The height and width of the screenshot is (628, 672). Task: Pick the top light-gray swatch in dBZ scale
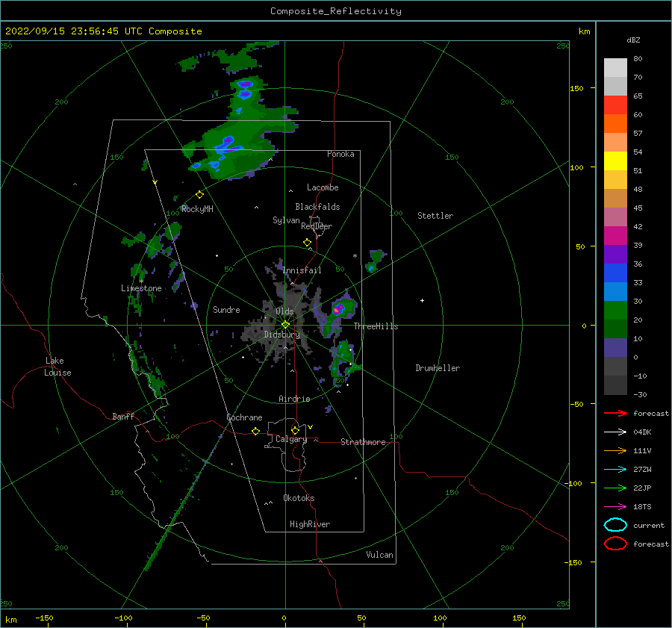pyautogui.click(x=615, y=68)
